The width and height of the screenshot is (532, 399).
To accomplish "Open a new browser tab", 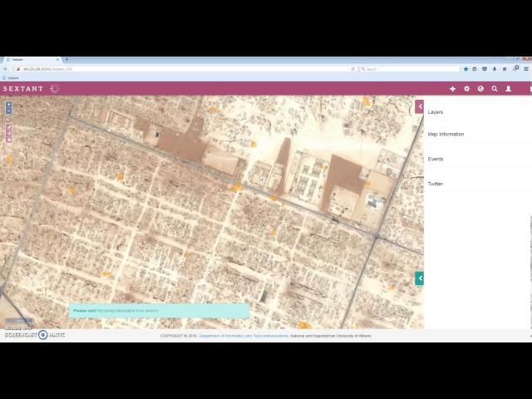I will pos(66,59).
